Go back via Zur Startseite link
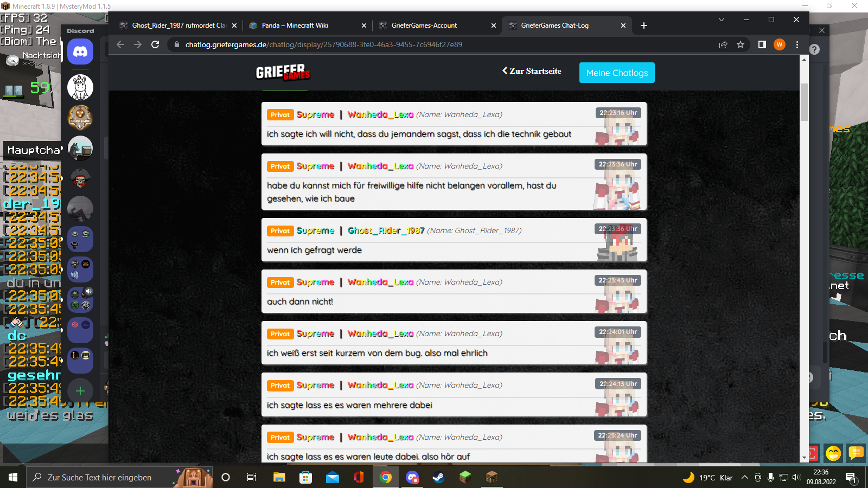 pos(532,71)
